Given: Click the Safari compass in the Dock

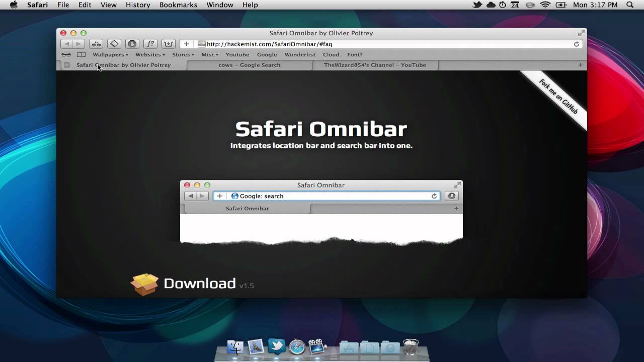Looking at the screenshot, I should (x=297, y=347).
